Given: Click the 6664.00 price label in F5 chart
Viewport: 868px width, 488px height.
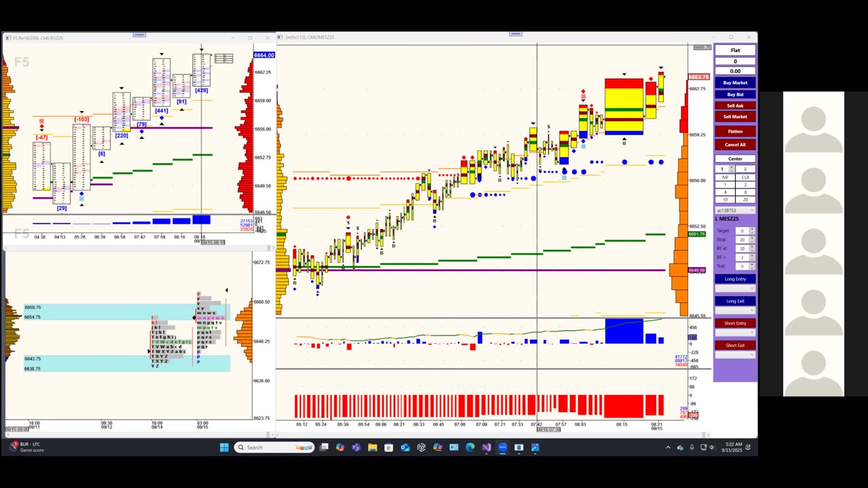Looking at the screenshot, I should click(264, 55).
